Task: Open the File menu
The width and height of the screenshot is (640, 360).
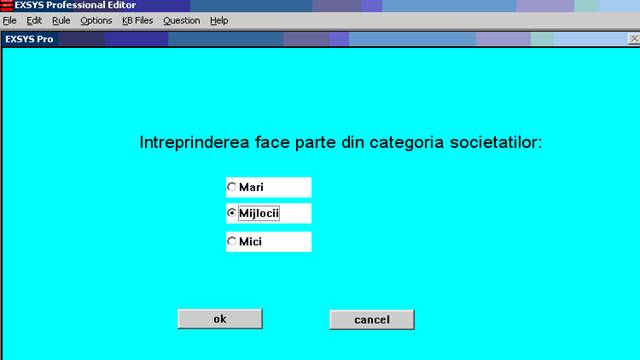Action: [9, 20]
